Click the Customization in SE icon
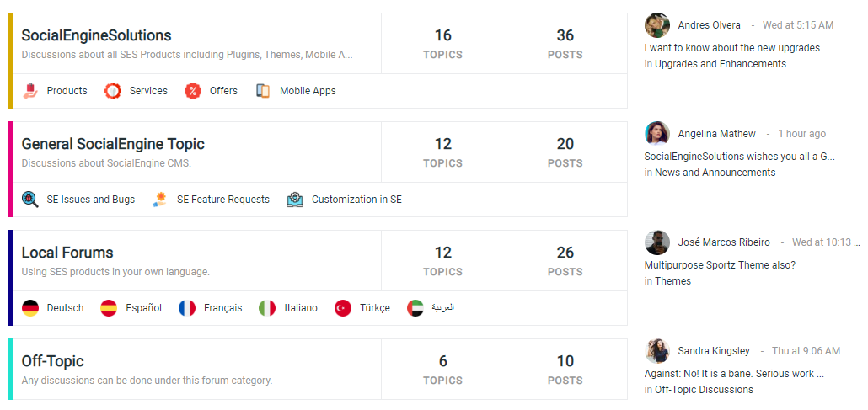 point(295,200)
